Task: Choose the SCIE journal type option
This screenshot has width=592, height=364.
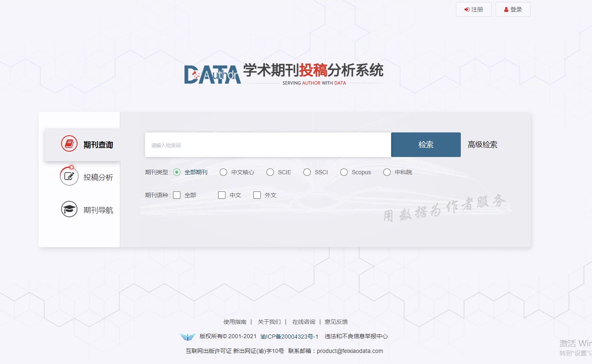Action: click(x=270, y=172)
